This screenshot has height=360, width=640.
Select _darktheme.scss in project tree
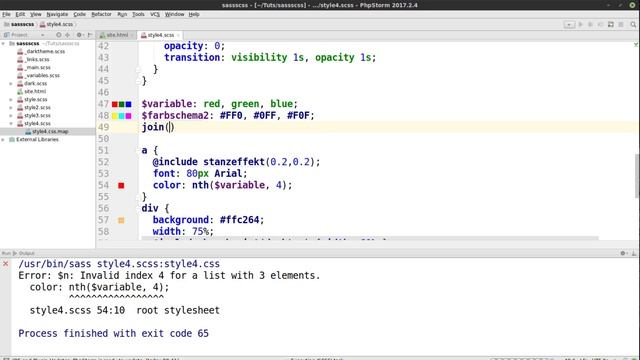tap(44, 51)
